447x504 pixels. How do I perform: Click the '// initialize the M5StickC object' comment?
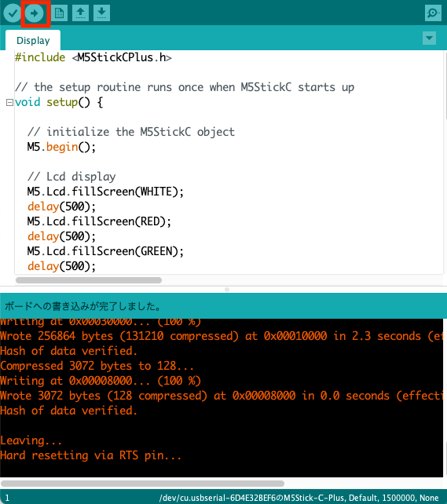click(x=131, y=132)
